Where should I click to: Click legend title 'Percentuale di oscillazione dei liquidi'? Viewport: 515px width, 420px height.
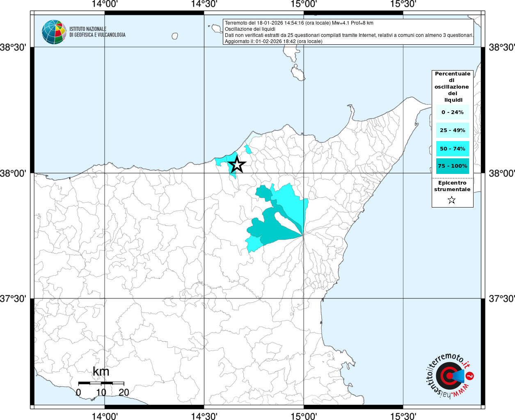(452, 87)
